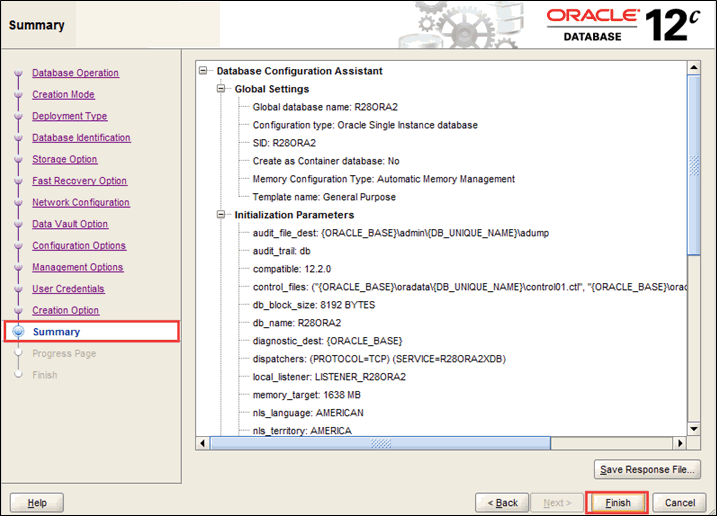Select the Fast Recovery Option step

pyautogui.click(x=79, y=181)
